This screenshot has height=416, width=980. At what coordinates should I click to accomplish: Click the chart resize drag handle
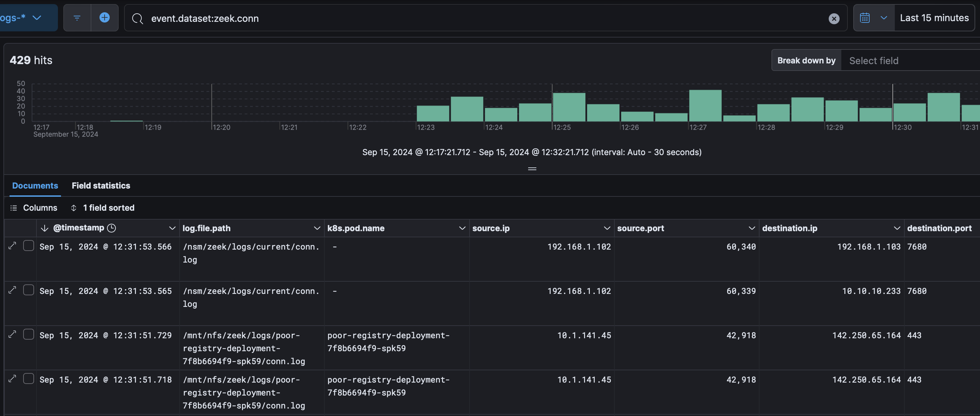pos(532,168)
